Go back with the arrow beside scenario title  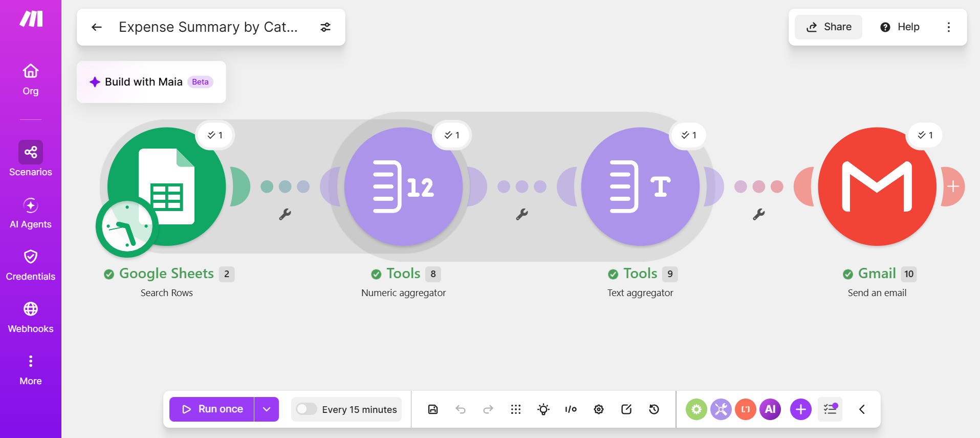coord(97,27)
